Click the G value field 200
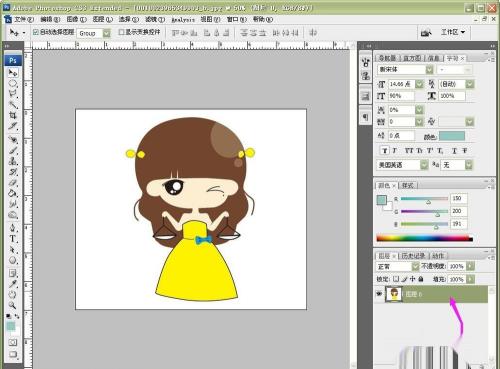Screen dimensions: 500x369 point(459,211)
